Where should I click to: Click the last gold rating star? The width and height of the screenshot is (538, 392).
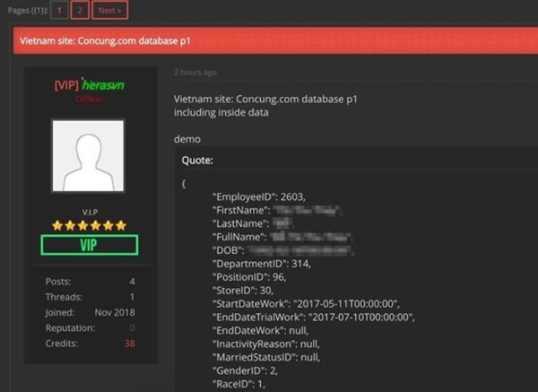(x=121, y=225)
